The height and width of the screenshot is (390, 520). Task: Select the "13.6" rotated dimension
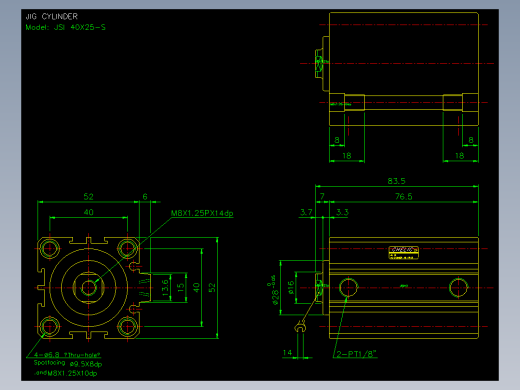165,288
